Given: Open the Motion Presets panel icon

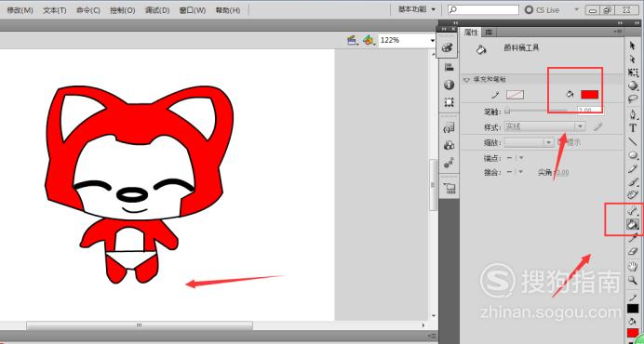Looking at the screenshot, I should (449, 163).
